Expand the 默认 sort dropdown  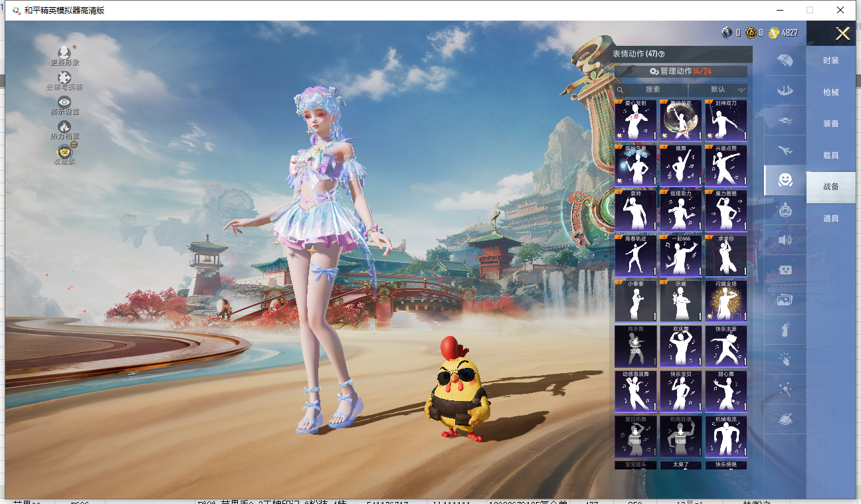coord(718,90)
